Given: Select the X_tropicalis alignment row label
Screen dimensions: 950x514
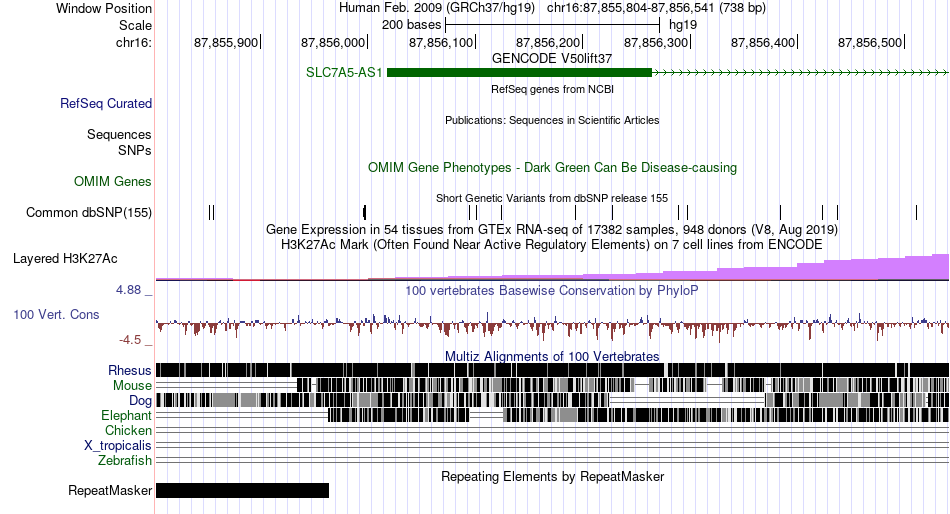Looking at the screenshot, I should (118, 446).
